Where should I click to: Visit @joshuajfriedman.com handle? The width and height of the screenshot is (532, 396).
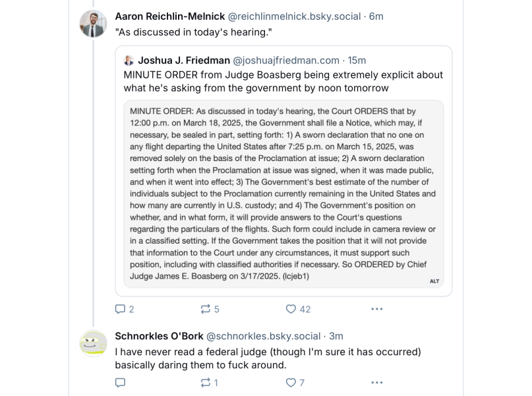point(287,61)
